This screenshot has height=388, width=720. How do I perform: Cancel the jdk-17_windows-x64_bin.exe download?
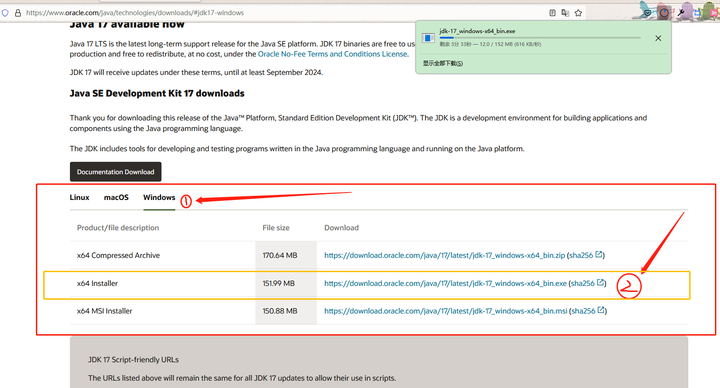(x=658, y=38)
